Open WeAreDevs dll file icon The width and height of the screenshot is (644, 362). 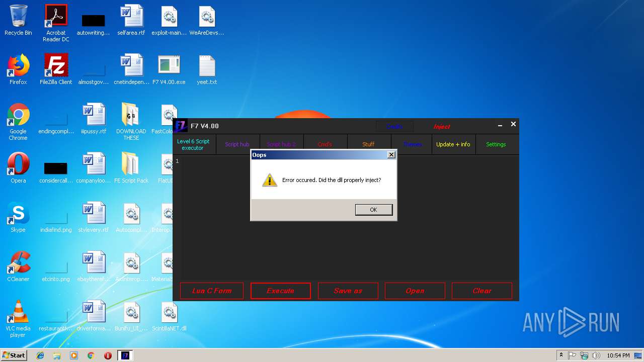point(207,21)
